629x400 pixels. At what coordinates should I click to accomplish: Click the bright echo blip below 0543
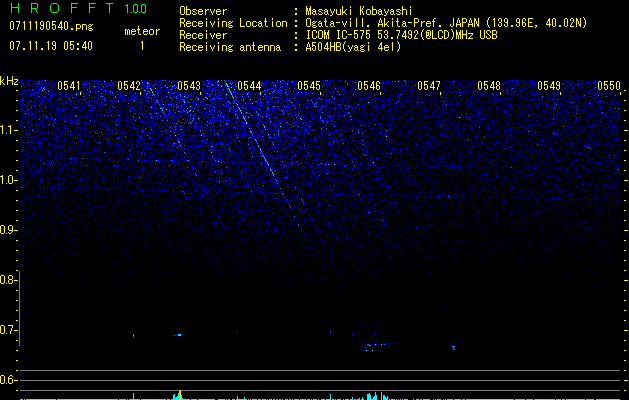pos(177,335)
